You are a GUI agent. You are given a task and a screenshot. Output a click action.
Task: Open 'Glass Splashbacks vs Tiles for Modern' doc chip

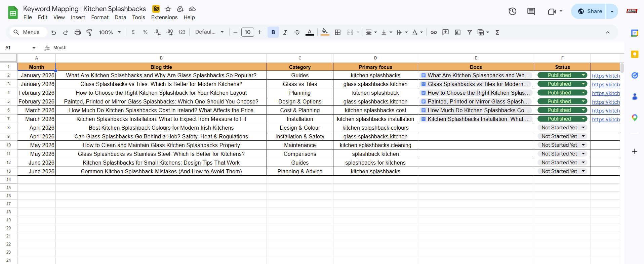pos(475,84)
